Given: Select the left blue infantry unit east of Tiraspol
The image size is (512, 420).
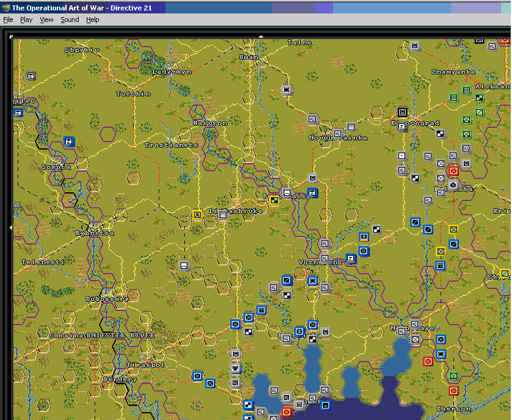Looking at the screenshot, I should [x=197, y=376].
